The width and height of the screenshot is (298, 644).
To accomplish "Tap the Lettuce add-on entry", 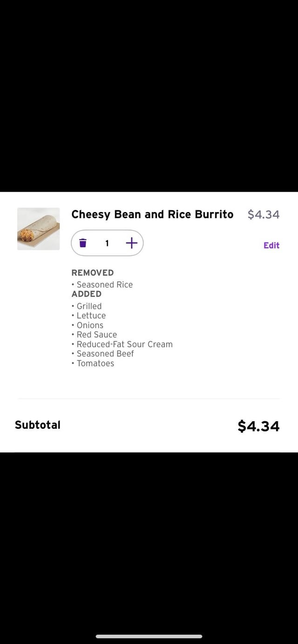I will tap(91, 315).
